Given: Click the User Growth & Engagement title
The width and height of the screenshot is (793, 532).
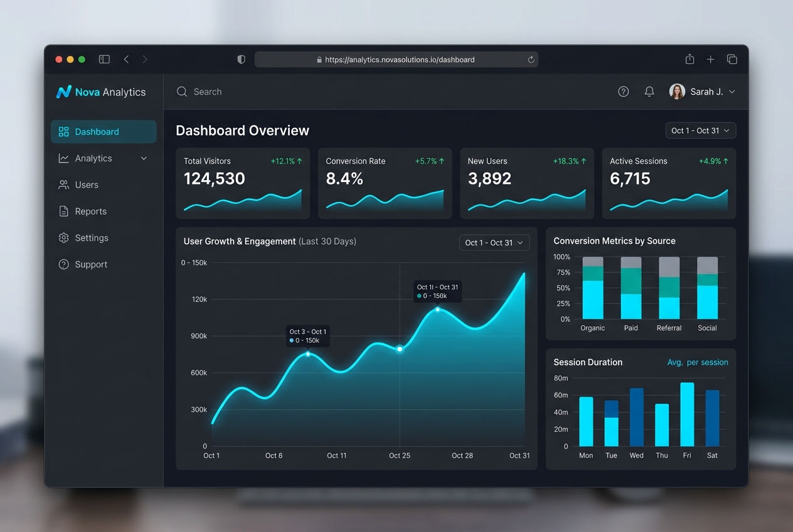Looking at the screenshot, I should [x=240, y=242].
